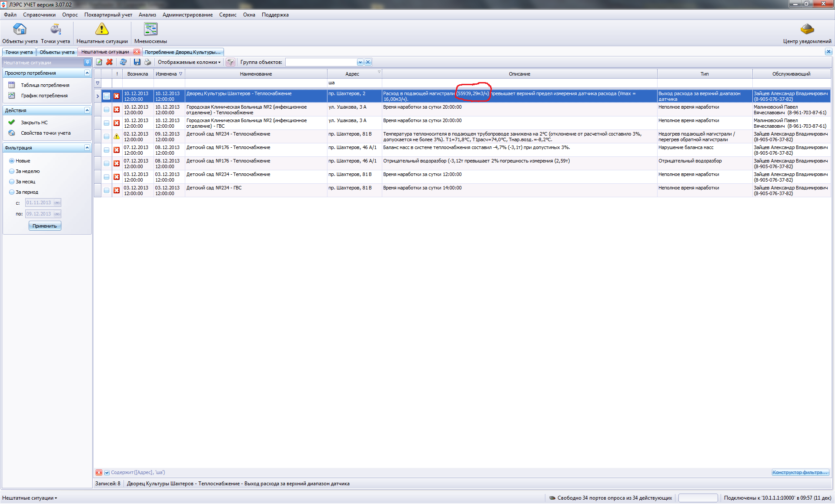Select the За месяц radio button
This screenshot has width=835, height=504.
point(12,182)
